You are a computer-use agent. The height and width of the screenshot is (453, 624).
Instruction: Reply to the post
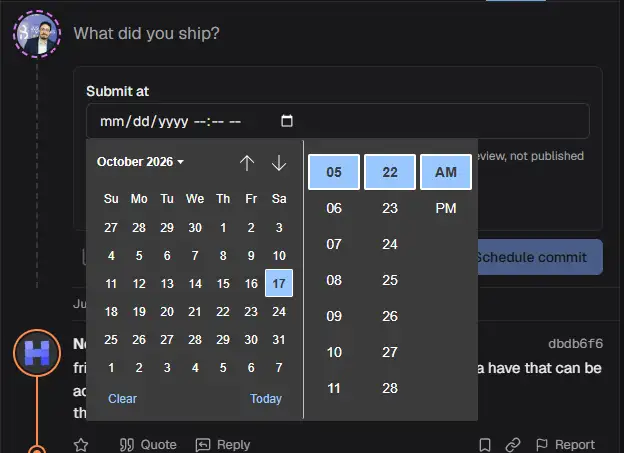[223, 445]
